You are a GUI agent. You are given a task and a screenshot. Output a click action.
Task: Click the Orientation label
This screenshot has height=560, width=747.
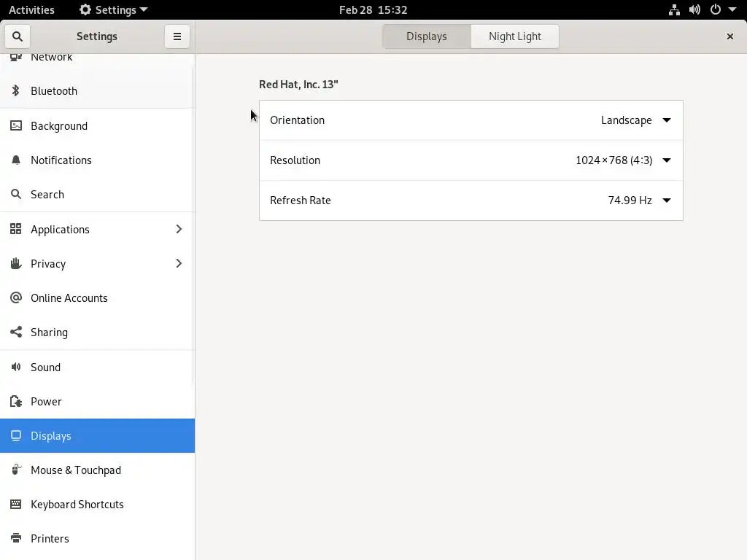pyautogui.click(x=298, y=120)
